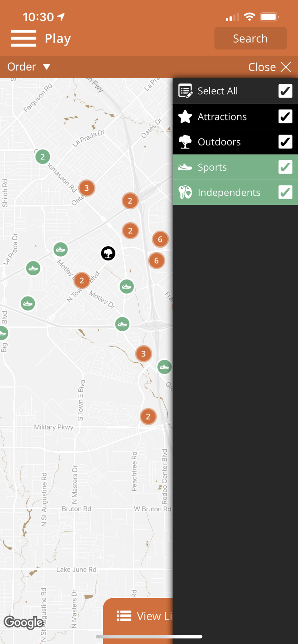Toggle the Select All checkbox
Screen dimensions: 298x644
(x=285, y=91)
